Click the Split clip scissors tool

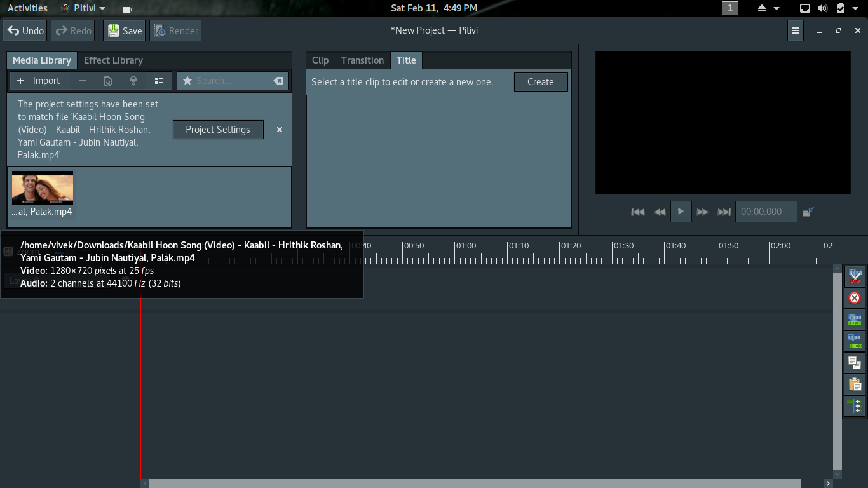point(855,276)
